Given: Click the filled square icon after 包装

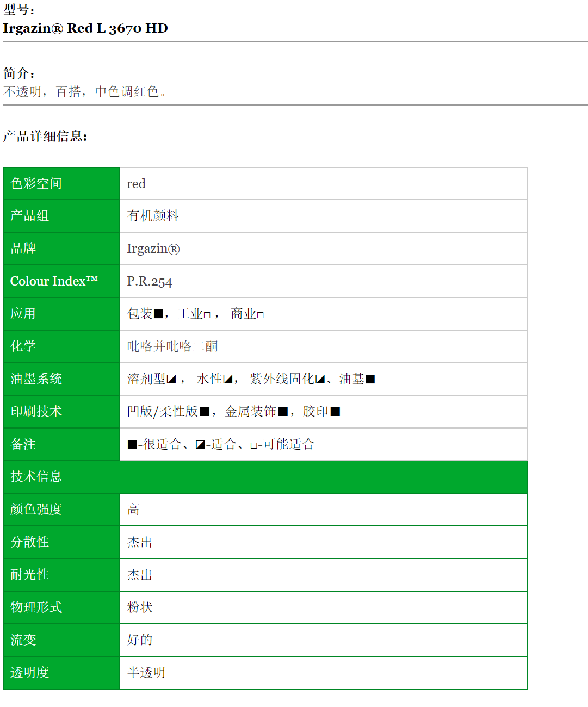Looking at the screenshot, I should click(x=157, y=314).
